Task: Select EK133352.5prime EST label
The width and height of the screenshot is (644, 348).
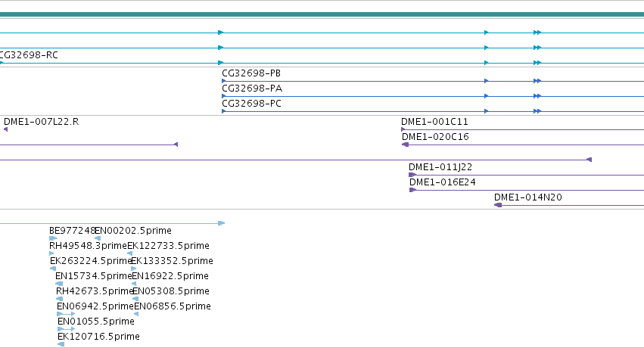Action: 172,261
